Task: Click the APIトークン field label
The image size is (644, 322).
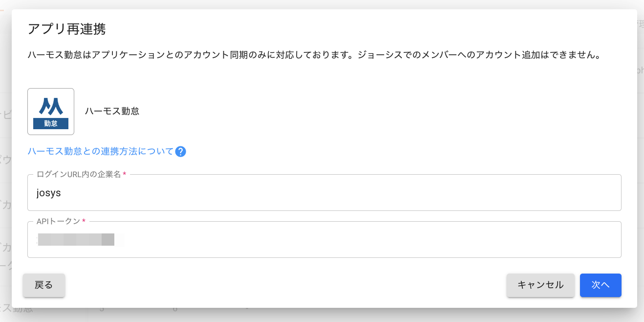Action: click(x=58, y=221)
